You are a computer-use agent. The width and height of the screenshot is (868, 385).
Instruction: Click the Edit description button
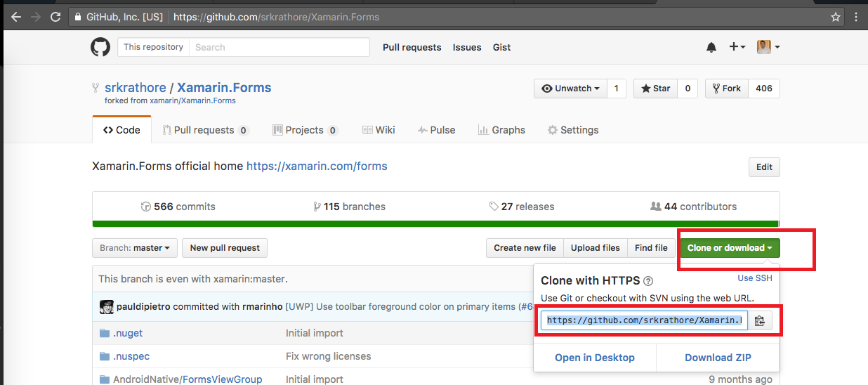tap(764, 167)
